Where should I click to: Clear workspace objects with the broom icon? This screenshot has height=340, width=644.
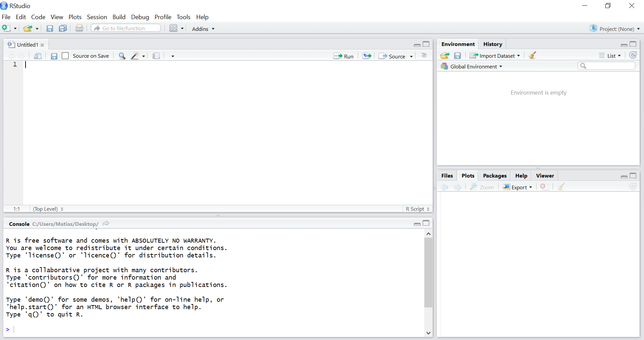[x=532, y=55]
